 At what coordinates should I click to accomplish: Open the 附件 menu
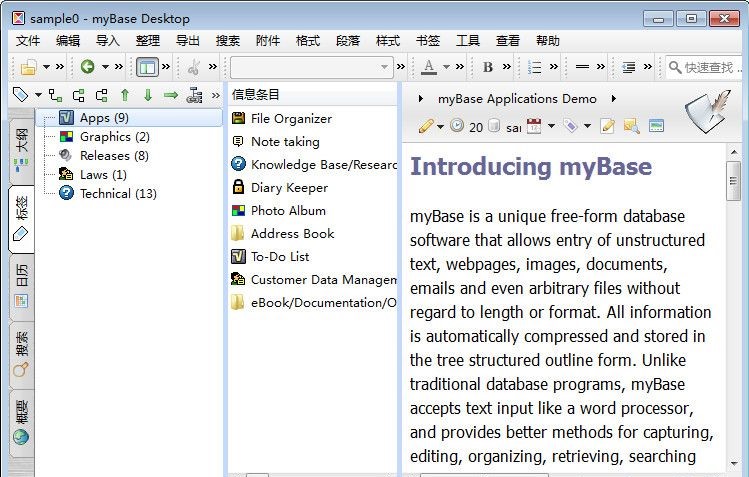[x=268, y=41]
